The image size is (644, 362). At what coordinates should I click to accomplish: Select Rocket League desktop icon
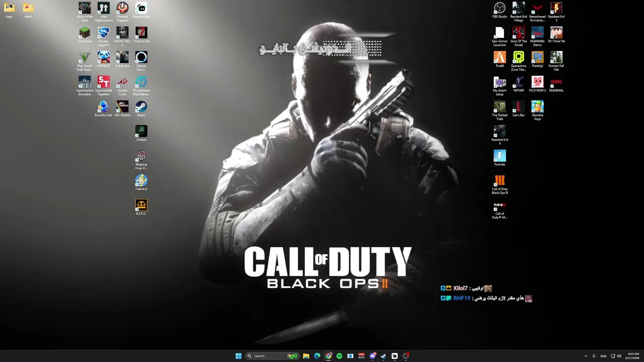[104, 37]
